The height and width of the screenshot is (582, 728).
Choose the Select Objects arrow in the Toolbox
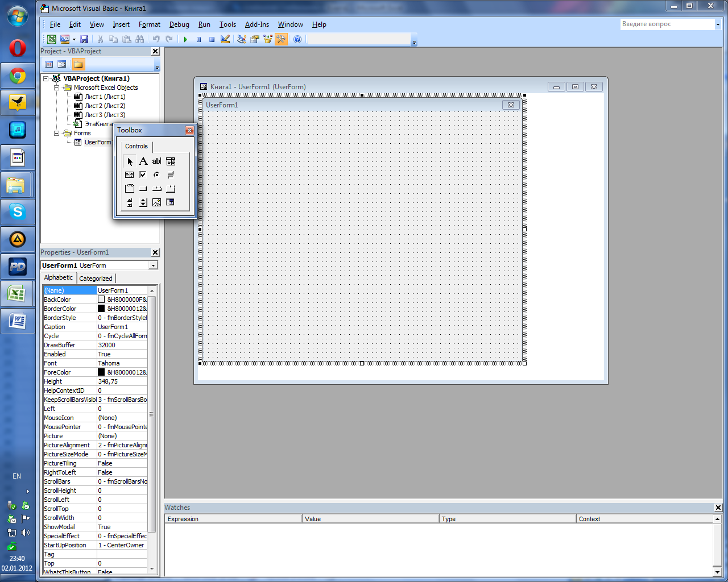pyautogui.click(x=130, y=161)
